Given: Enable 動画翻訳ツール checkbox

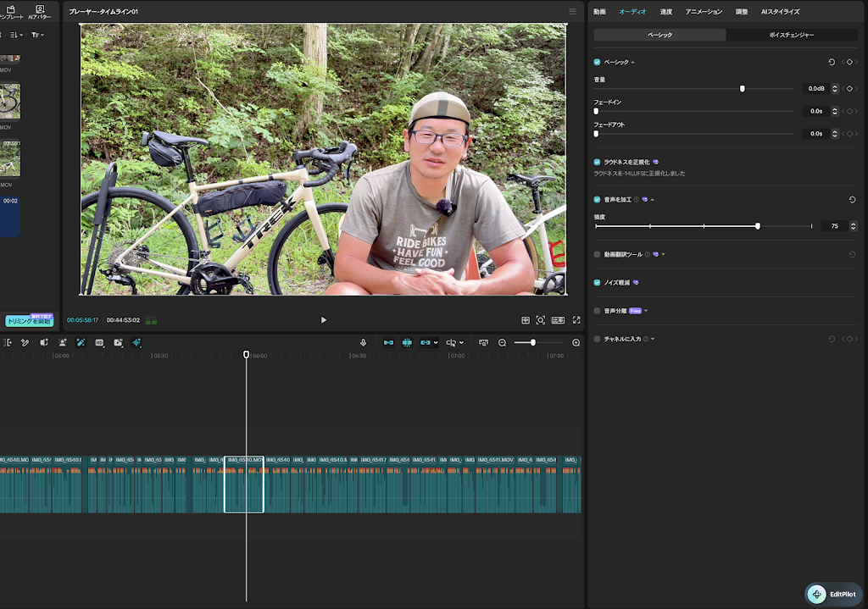Looking at the screenshot, I should click(597, 254).
